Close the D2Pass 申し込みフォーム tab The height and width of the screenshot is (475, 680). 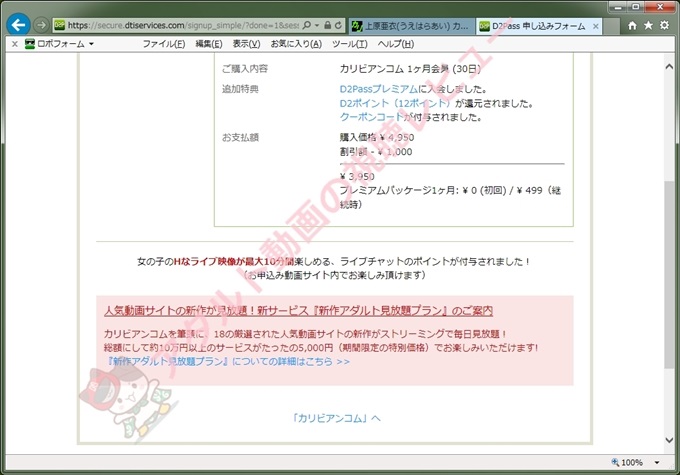click(596, 26)
